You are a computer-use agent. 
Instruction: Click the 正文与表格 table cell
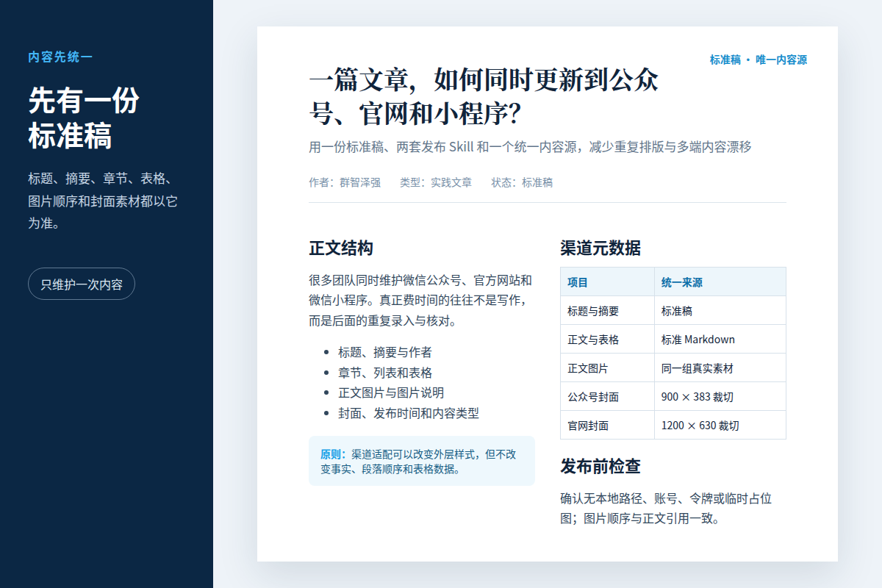tap(607, 340)
